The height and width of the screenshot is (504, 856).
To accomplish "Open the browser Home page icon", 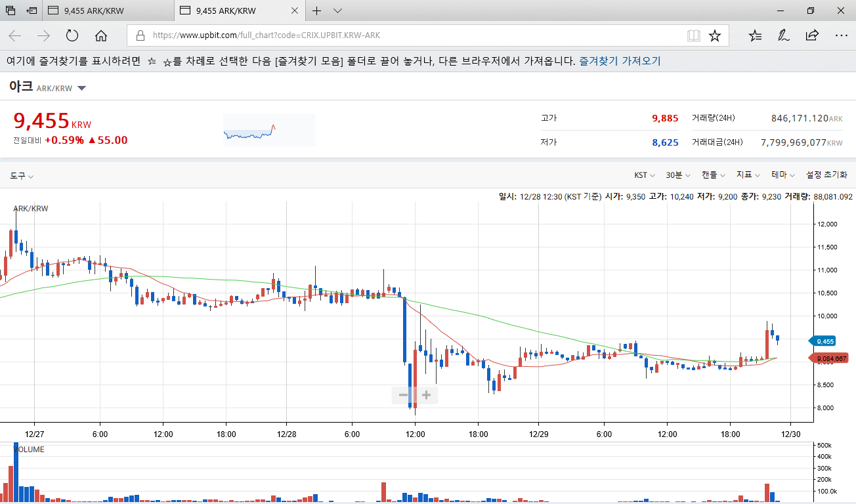I will [x=100, y=35].
